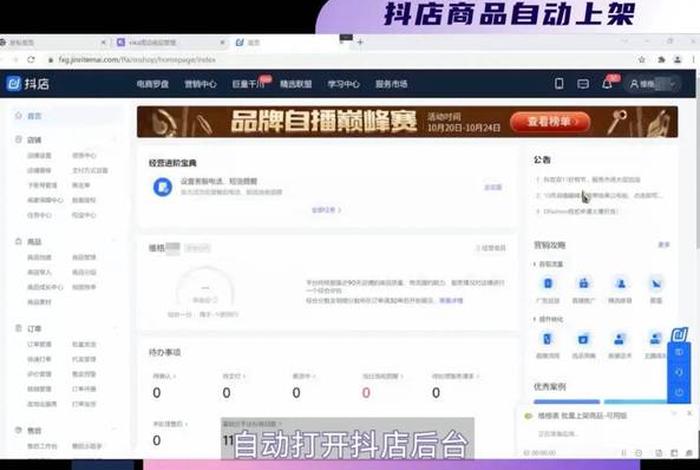Close the 批量上架商品 popup
Viewport: 700px width, 470px height.
pos(690,413)
